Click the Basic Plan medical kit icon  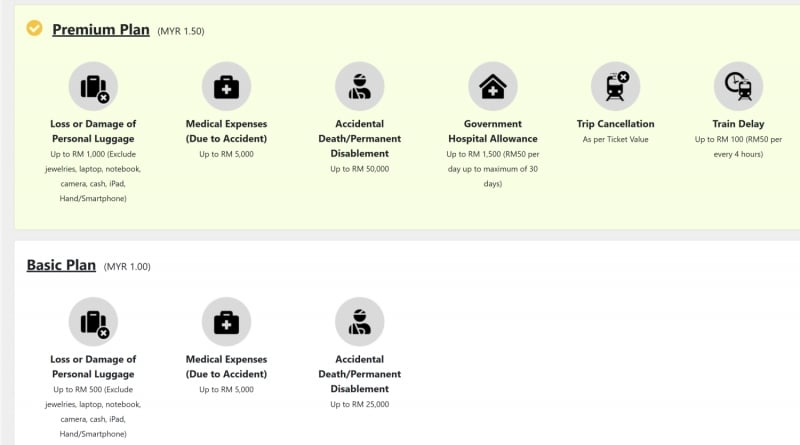point(226,322)
